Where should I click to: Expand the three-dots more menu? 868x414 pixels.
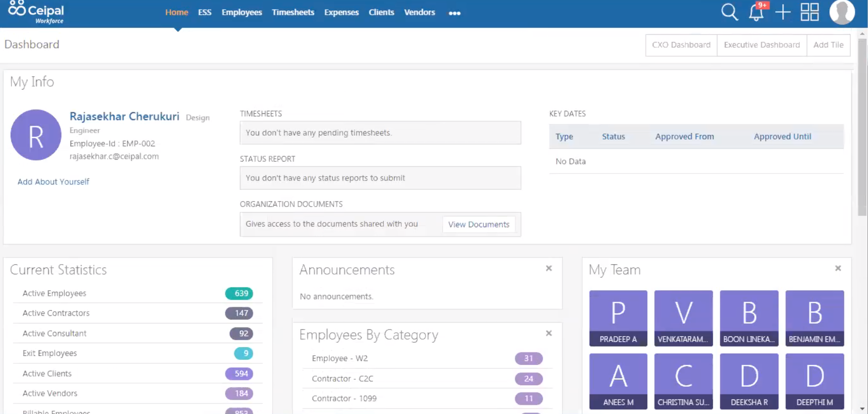click(454, 13)
